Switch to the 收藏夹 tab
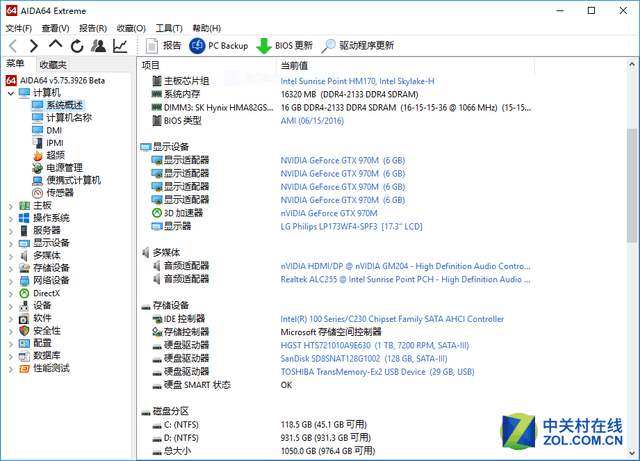The height and width of the screenshot is (461, 640). point(53,65)
